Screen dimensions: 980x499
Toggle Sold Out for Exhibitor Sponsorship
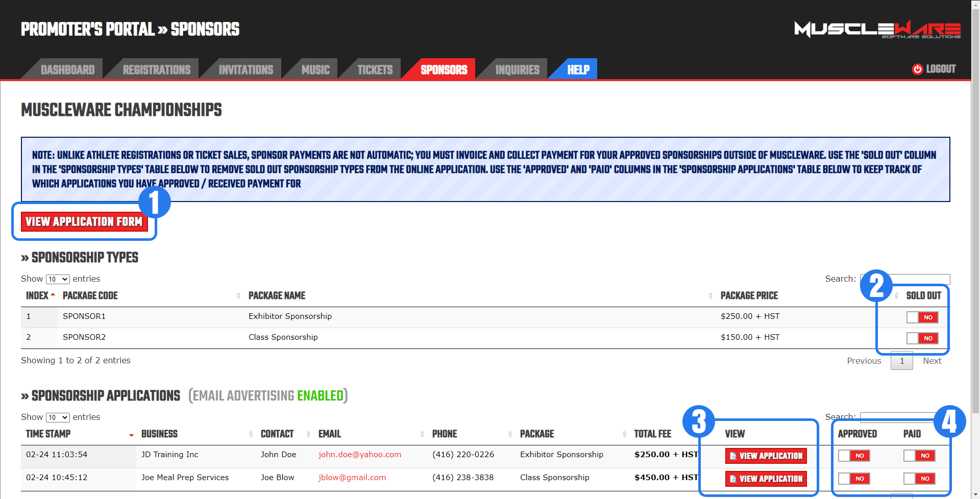click(922, 317)
